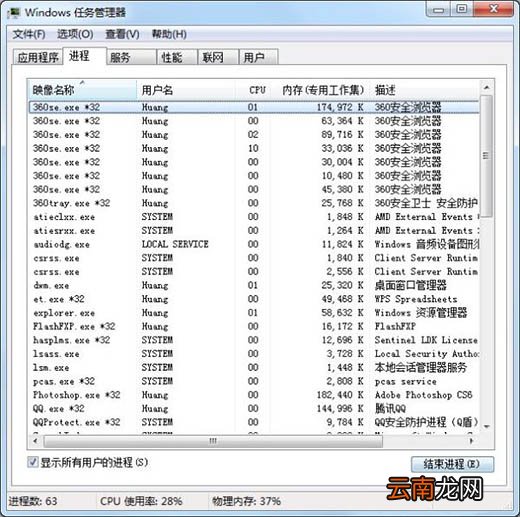Select the atieclxx.exe process
The height and width of the screenshot is (517, 520).
(x=254, y=217)
